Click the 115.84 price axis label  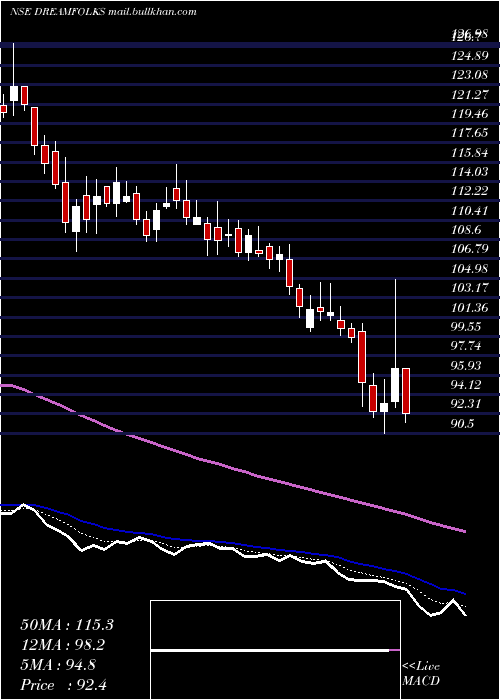pyautogui.click(x=470, y=153)
